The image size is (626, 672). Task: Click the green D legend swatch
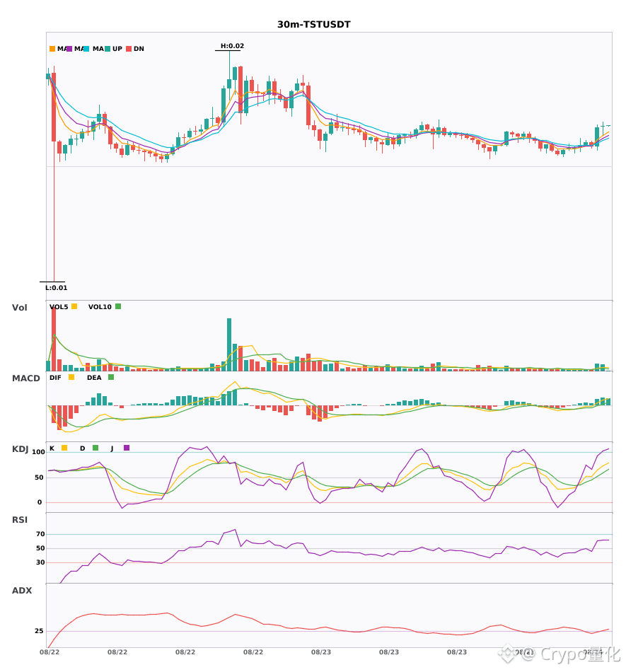coord(95,448)
